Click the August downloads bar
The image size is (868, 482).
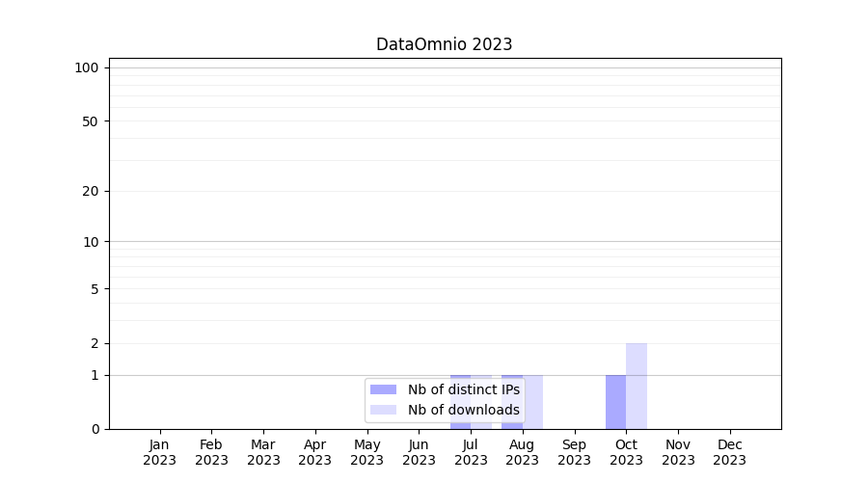coord(533,402)
